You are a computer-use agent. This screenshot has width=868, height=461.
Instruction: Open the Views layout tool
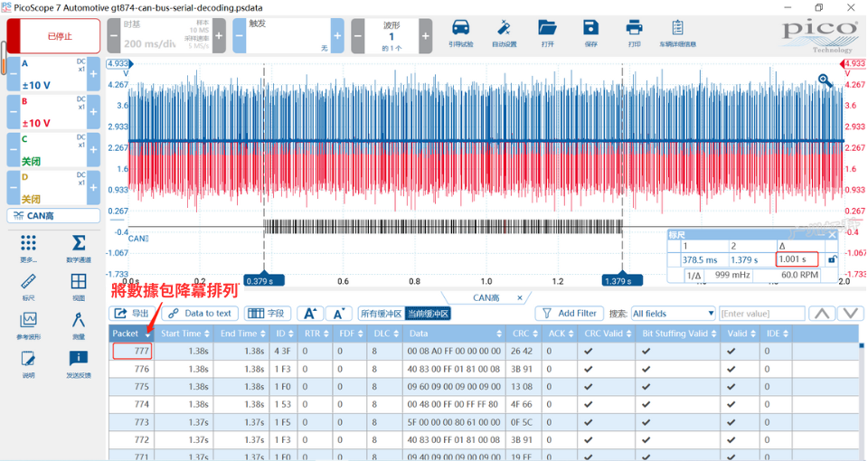(x=79, y=287)
